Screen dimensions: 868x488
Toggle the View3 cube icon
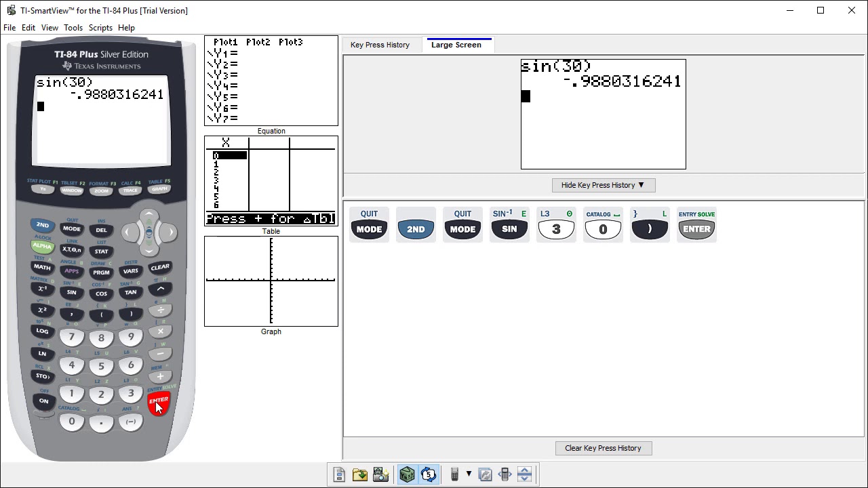(x=407, y=474)
